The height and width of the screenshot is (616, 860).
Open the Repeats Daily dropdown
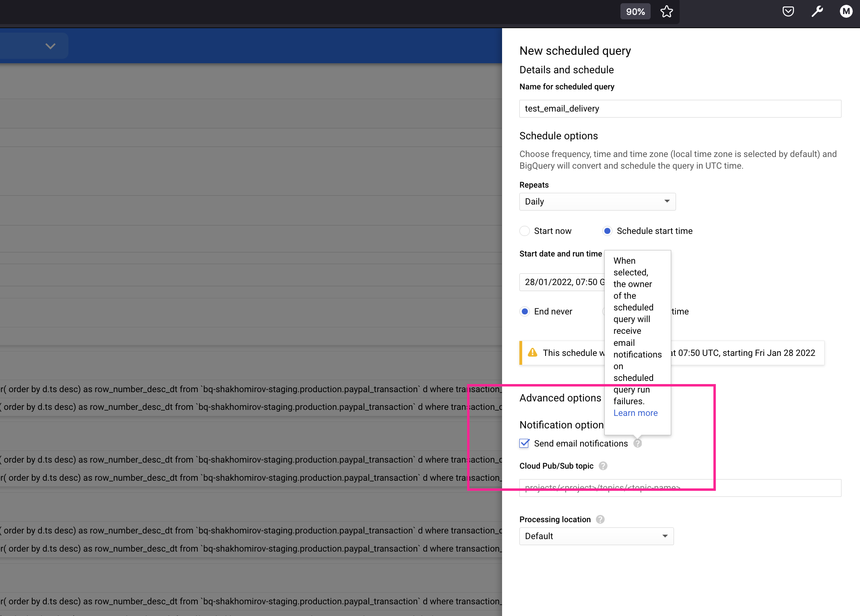point(597,201)
